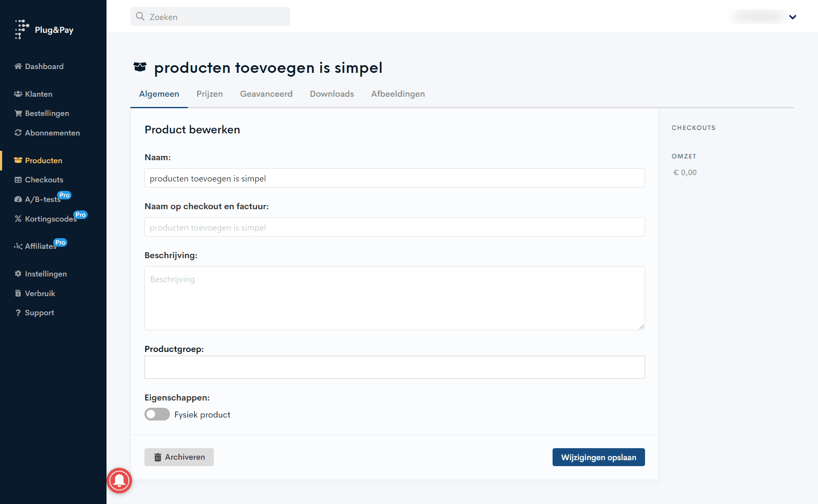Click the Beschrijving text area

394,298
